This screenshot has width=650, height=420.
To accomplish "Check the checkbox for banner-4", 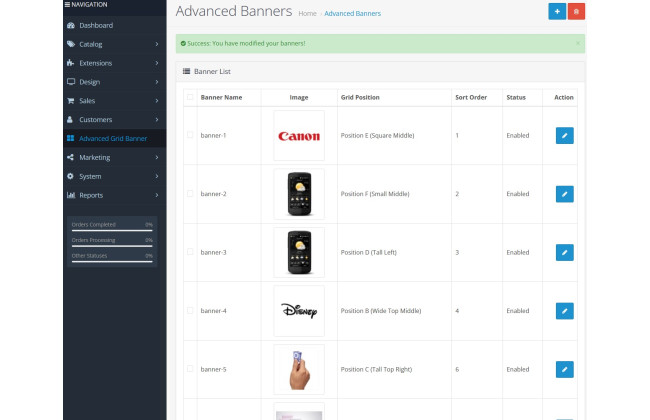I will point(190,310).
